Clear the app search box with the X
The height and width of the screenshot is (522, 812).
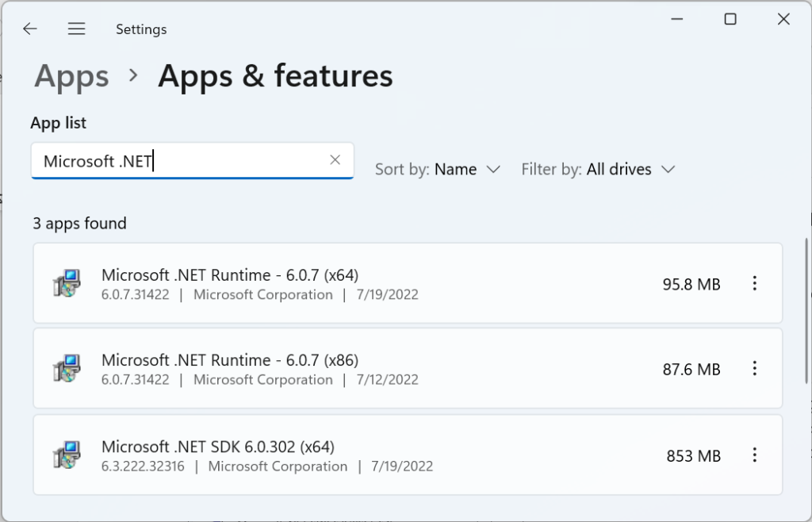point(334,159)
